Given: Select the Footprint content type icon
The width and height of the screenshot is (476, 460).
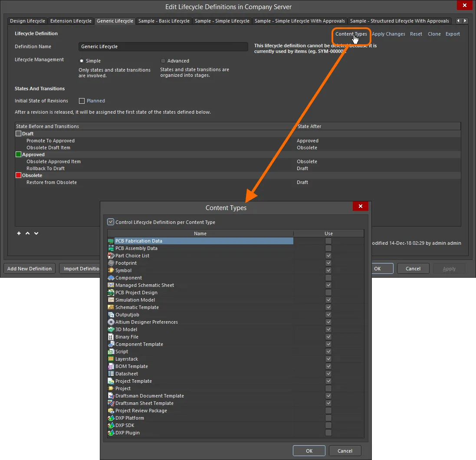Looking at the screenshot, I should 111,263.
